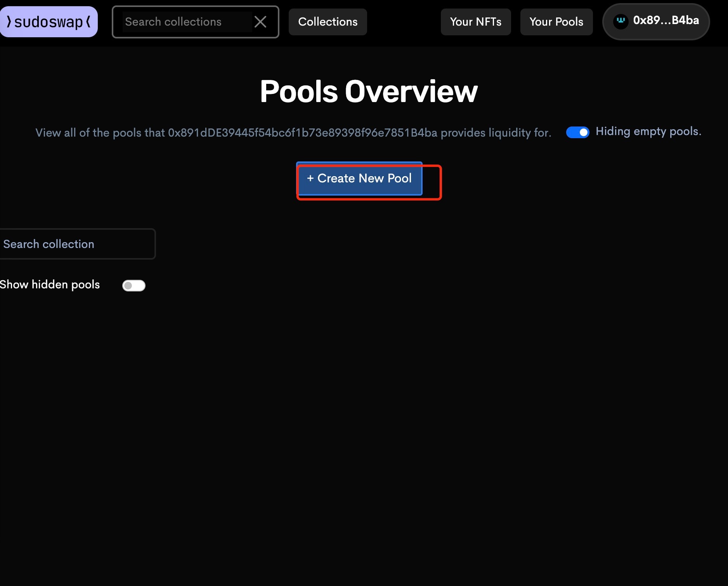The width and height of the screenshot is (728, 586).
Task: Open the 0x89...B4ba wallet menu
Action: coord(666,21)
